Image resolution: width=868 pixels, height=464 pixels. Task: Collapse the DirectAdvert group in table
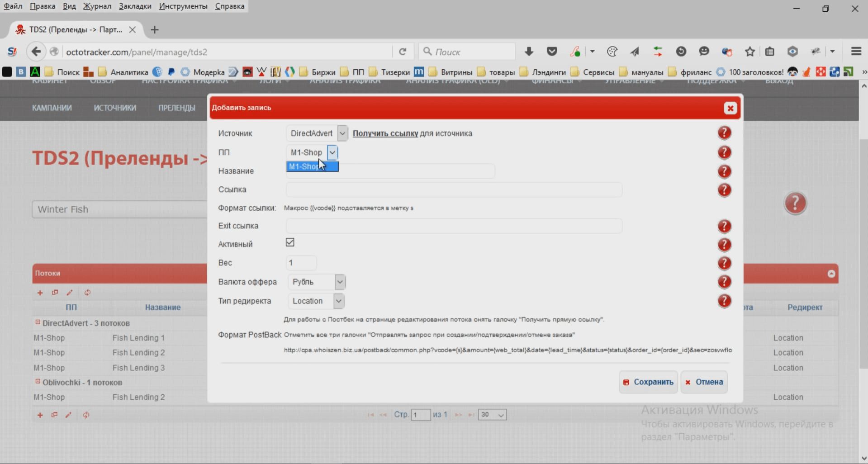(38, 322)
